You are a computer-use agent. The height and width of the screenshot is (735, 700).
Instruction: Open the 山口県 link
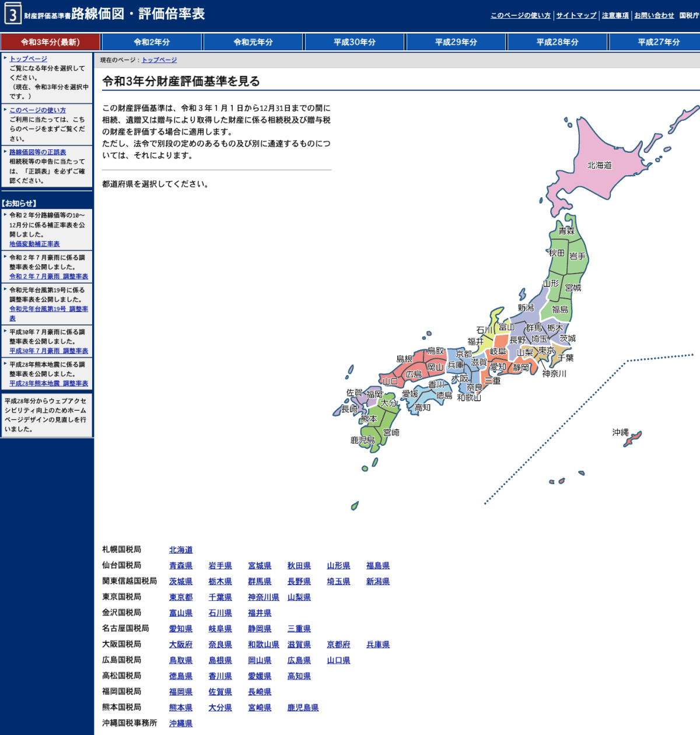click(x=338, y=660)
